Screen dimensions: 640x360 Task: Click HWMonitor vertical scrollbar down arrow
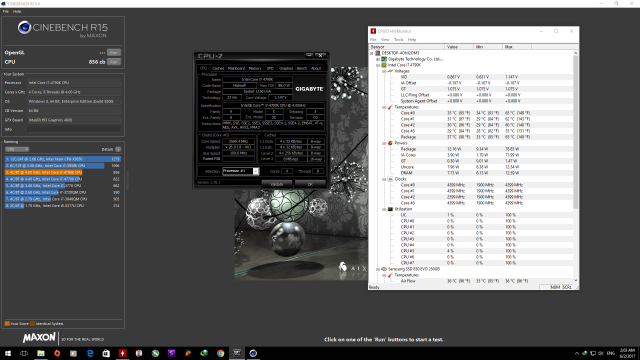coord(576,280)
